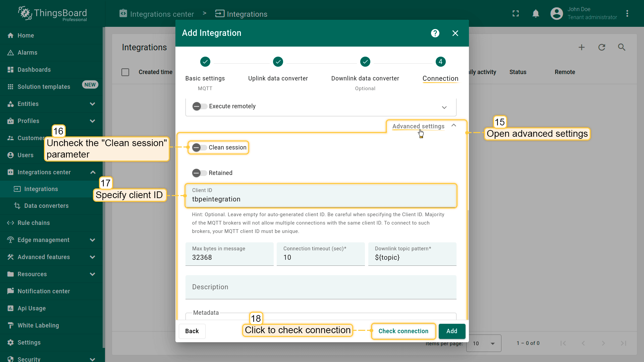This screenshot has height=362, width=644.
Task: Click the fullscreen toggle icon
Action: coord(516,13)
